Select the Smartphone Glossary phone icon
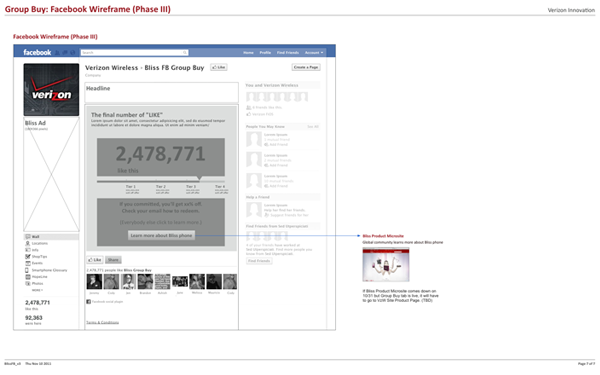 pyautogui.click(x=27, y=270)
